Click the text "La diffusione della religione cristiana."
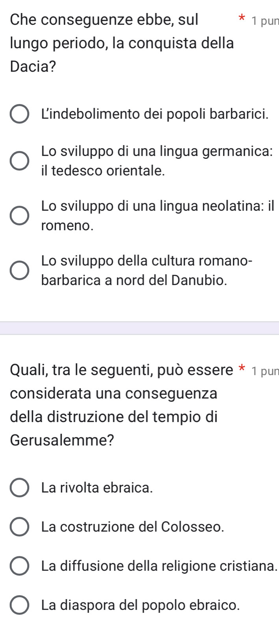279x644 pixels. (x=159, y=566)
